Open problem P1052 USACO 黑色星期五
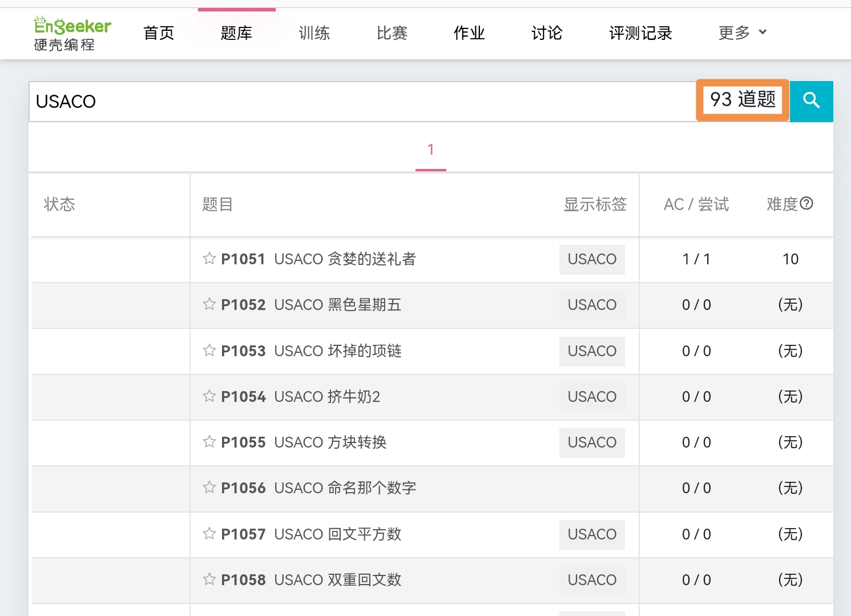Viewport: 851px width, 616px height. (x=311, y=305)
